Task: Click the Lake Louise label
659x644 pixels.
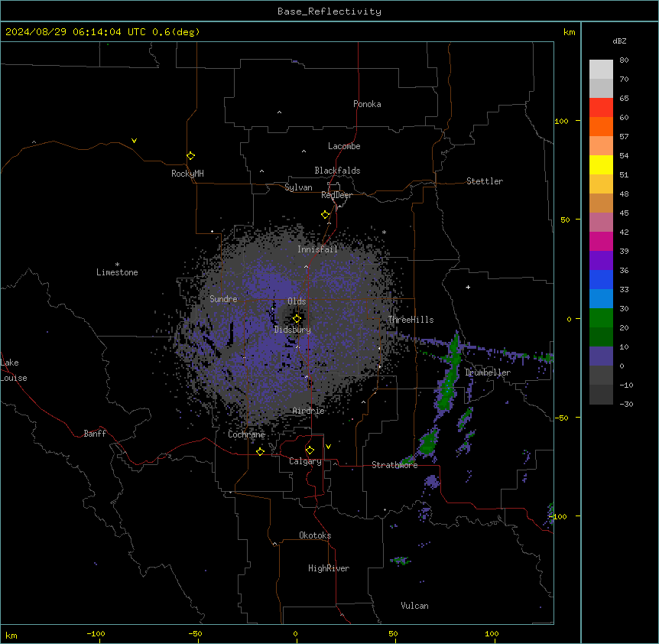Action: tap(14, 370)
